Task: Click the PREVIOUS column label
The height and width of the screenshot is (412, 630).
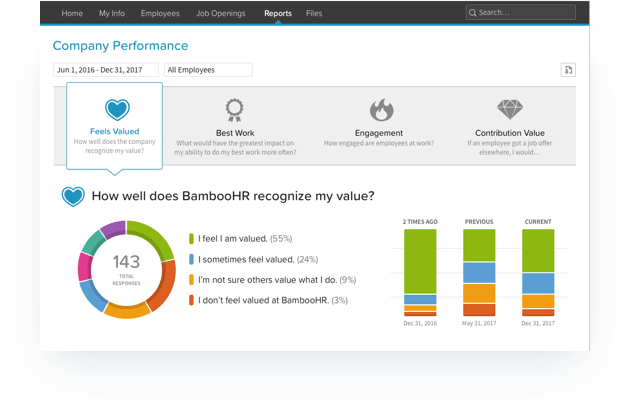Action: [479, 221]
